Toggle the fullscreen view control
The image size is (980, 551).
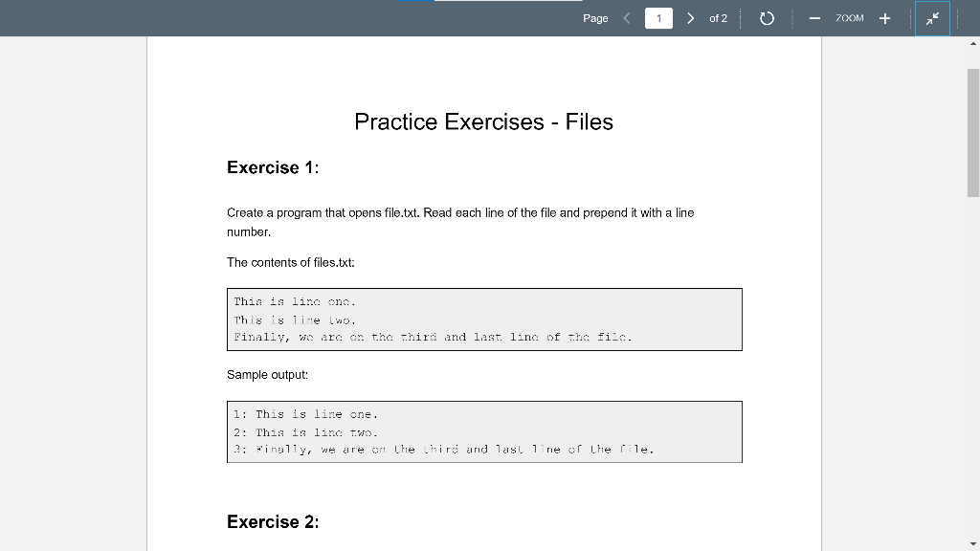(932, 17)
